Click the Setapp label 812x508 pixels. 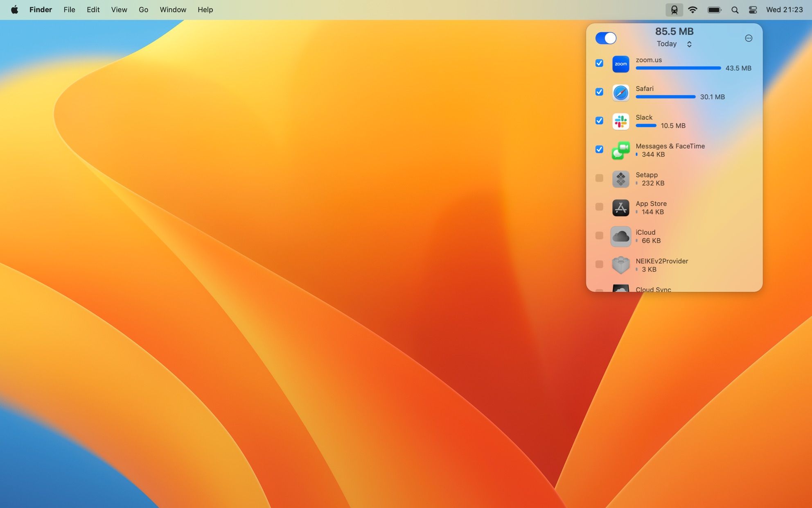pyautogui.click(x=647, y=175)
